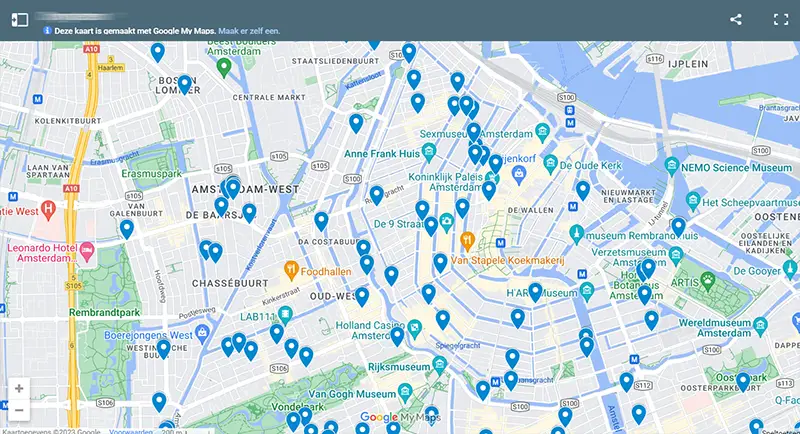Click the A10 highway shield at top
The image size is (800, 434).
coord(91,49)
